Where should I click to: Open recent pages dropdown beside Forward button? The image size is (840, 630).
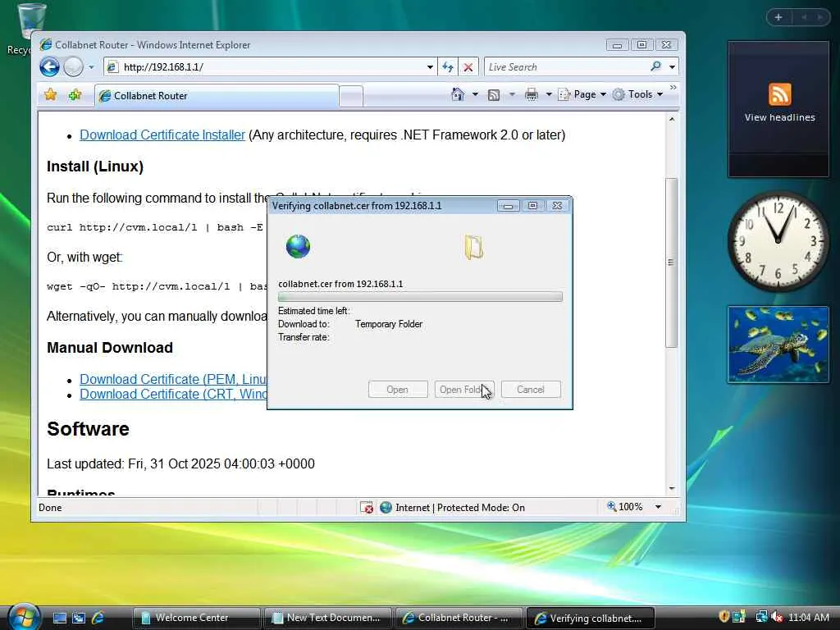click(x=91, y=67)
